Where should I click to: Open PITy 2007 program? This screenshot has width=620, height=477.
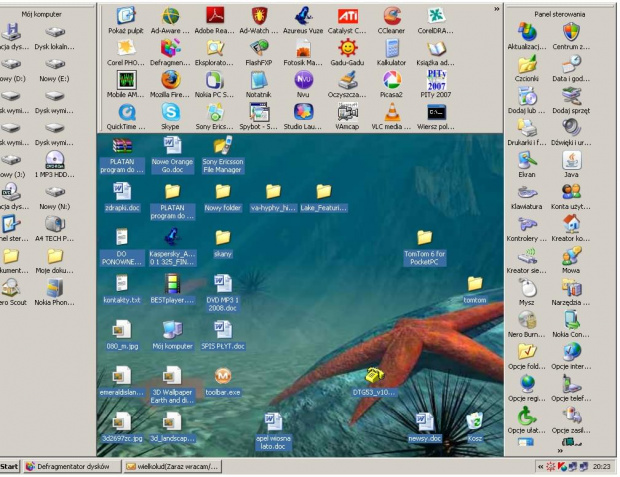point(436,85)
